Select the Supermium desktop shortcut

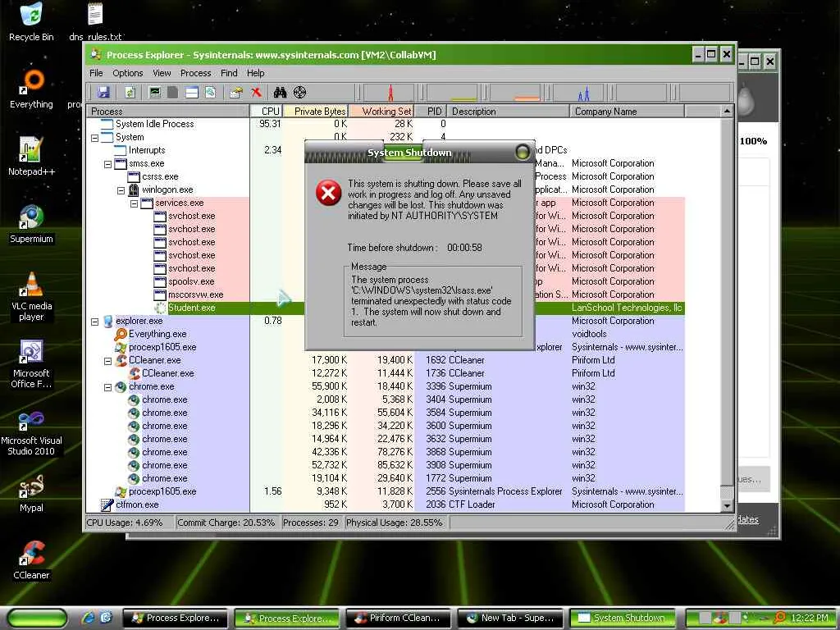31,224
